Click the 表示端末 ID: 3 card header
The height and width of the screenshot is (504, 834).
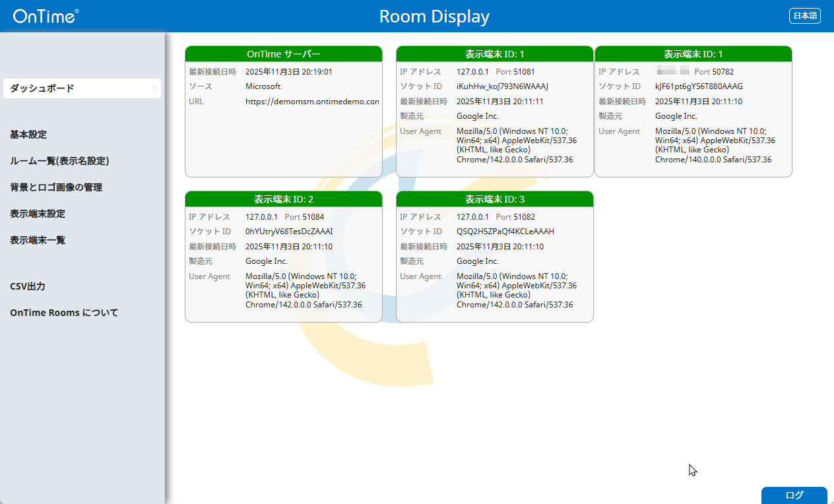pos(495,199)
